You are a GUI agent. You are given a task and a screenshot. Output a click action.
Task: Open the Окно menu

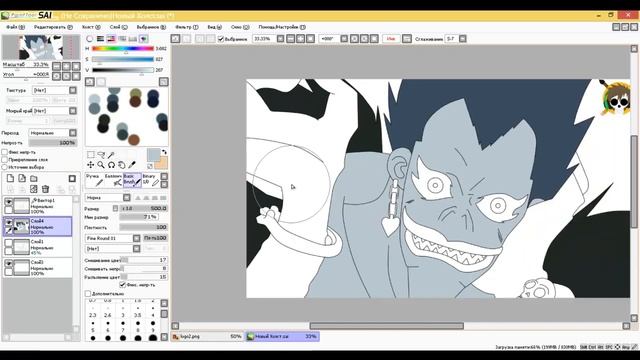pos(240,27)
